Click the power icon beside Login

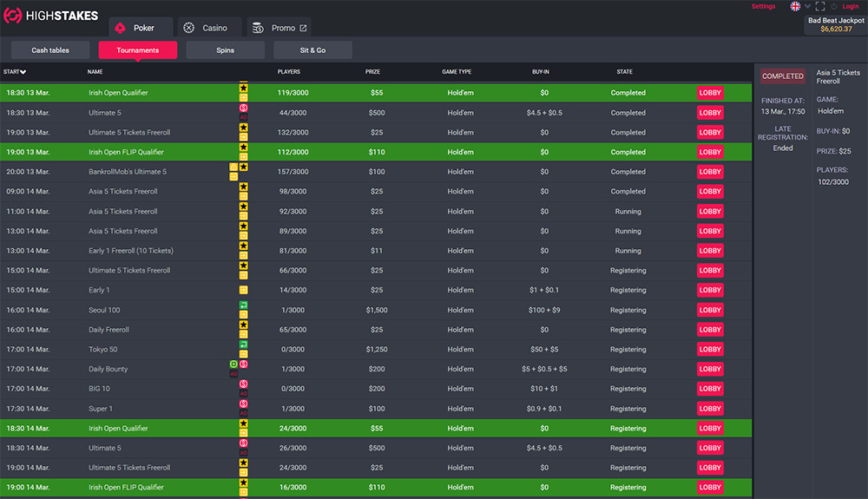pos(834,7)
